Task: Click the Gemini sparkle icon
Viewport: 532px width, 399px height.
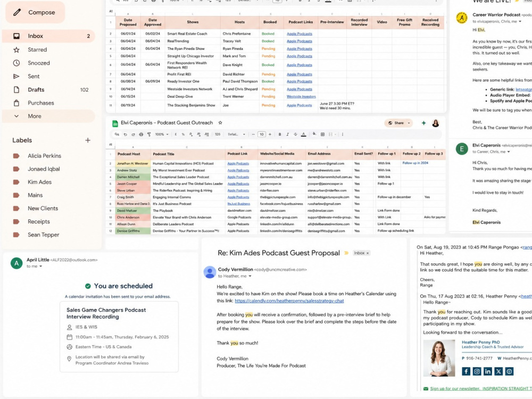Action: 423,123
